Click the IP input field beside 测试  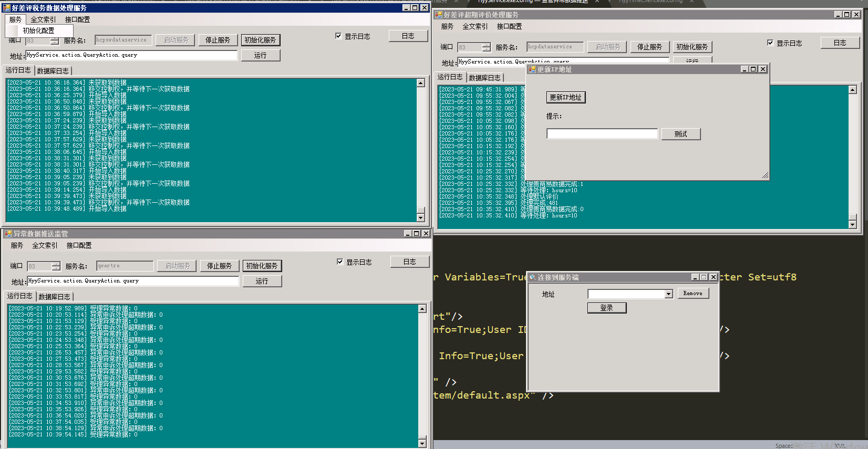tap(602, 133)
